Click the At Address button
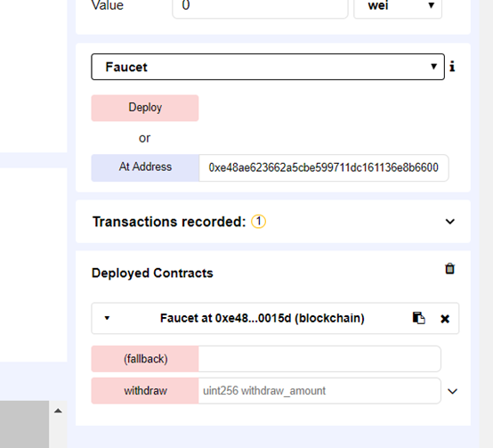 [x=145, y=167]
